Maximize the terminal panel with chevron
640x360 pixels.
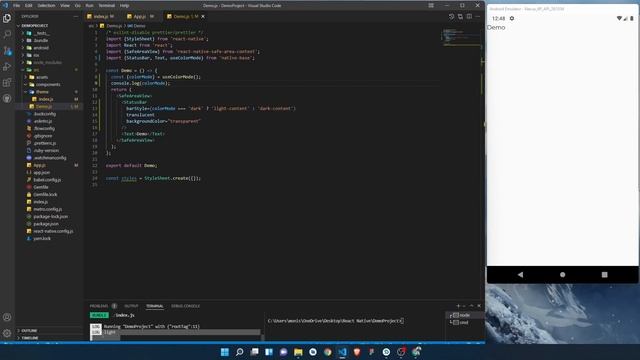tap(471, 306)
